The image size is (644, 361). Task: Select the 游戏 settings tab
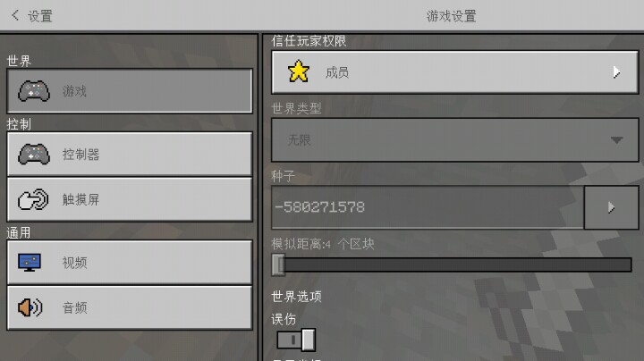pos(130,90)
